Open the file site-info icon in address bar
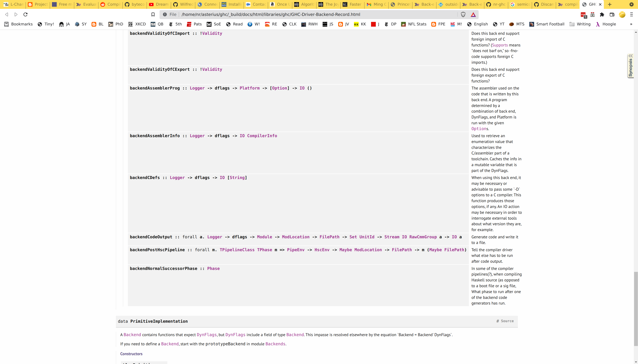Screen dimensions: 638x364 165,14
